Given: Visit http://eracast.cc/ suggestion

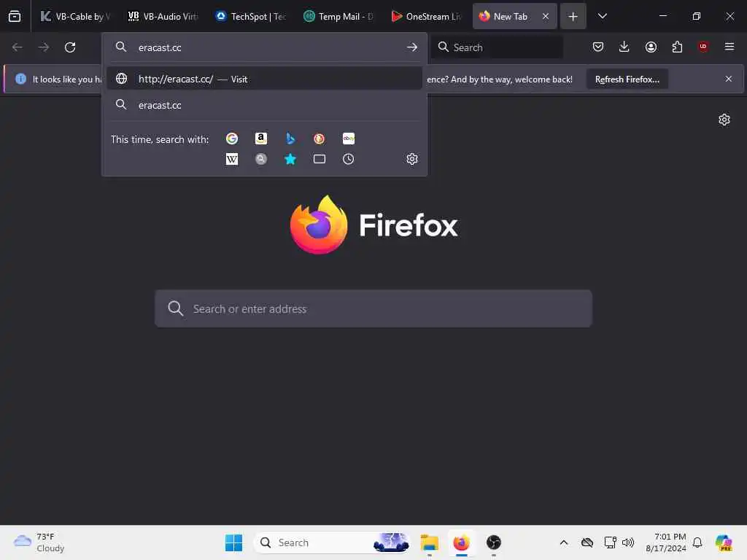Looking at the screenshot, I should pos(264,79).
